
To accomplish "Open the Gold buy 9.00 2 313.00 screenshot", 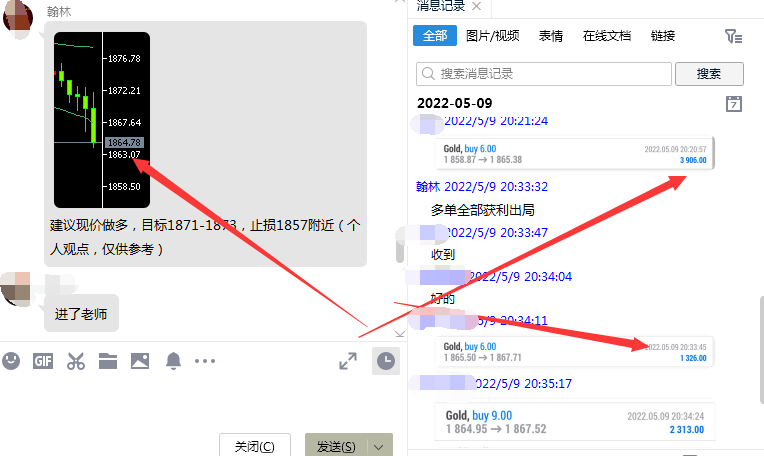I will tap(574, 422).
